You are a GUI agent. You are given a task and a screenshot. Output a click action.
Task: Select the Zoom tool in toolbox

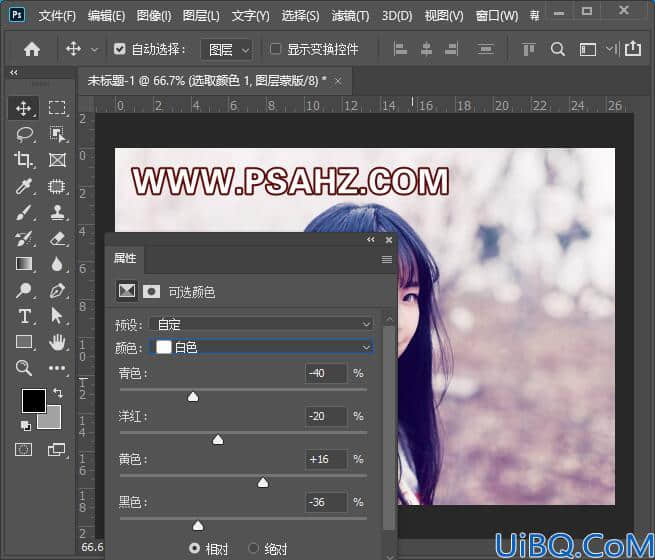pyautogui.click(x=23, y=368)
